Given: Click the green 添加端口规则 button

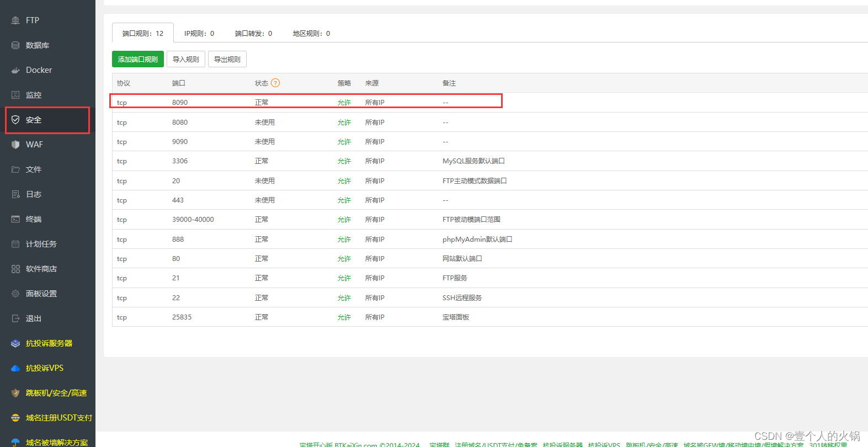Looking at the screenshot, I should (x=138, y=59).
